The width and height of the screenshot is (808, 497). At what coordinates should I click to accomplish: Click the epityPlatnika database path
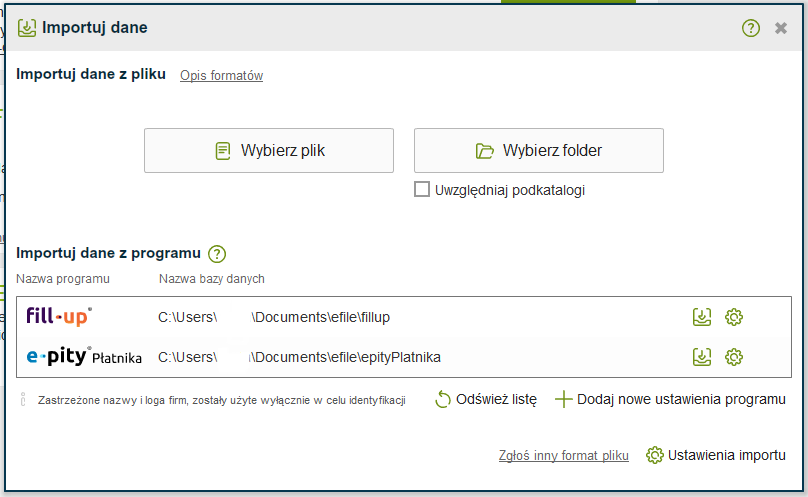point(299,357)
